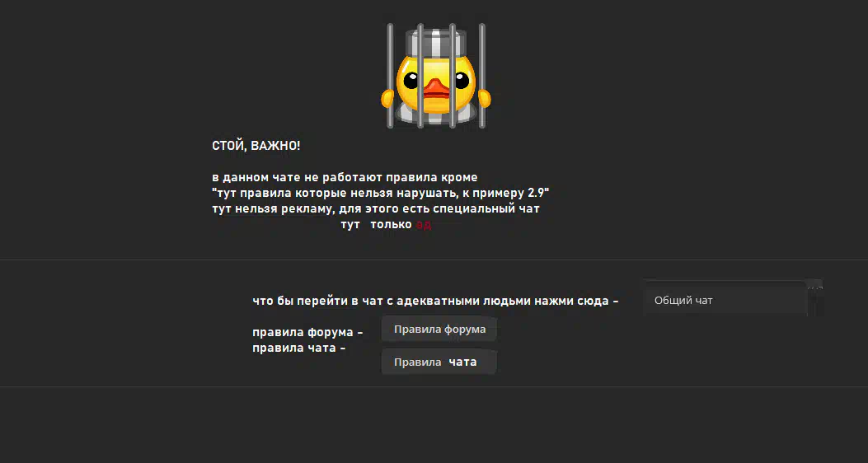
Task: Open the Общий чат button
Action: pyautogui.click(x=725, y=301)
